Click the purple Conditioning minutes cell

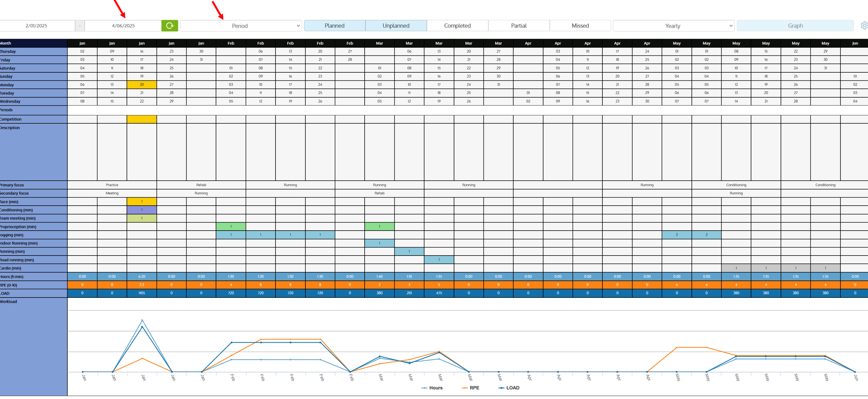142,210
